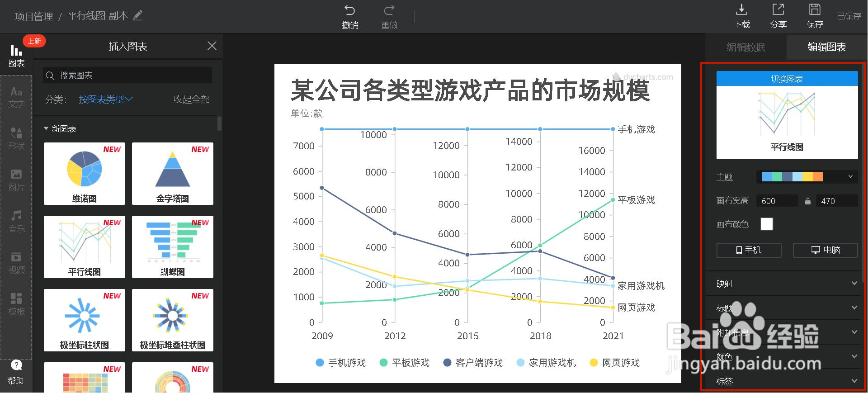Select the 维诺图 chart thumbnail
Screen dimensions: 868x393
(x=85, y=174)
